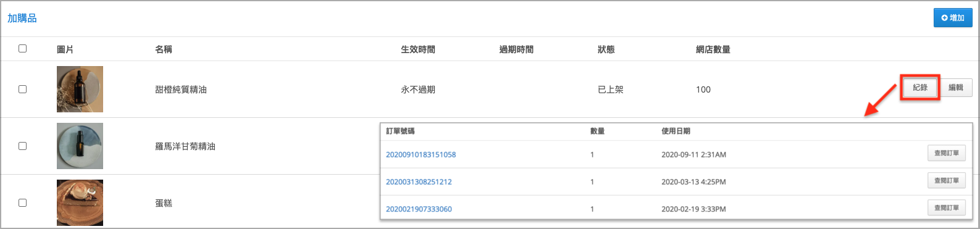
Task: Click the date 2020-09-11 2:31AM
Action: point(693,155)
